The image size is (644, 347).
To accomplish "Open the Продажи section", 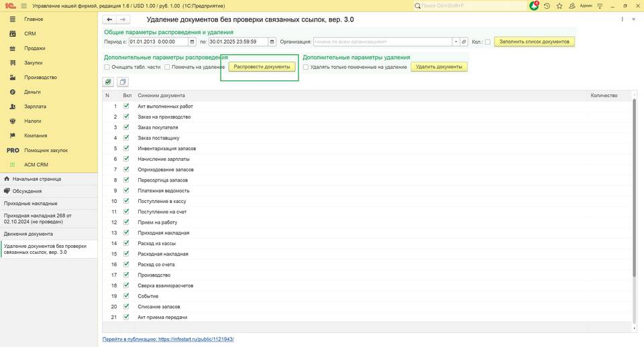I will [35, 48].
